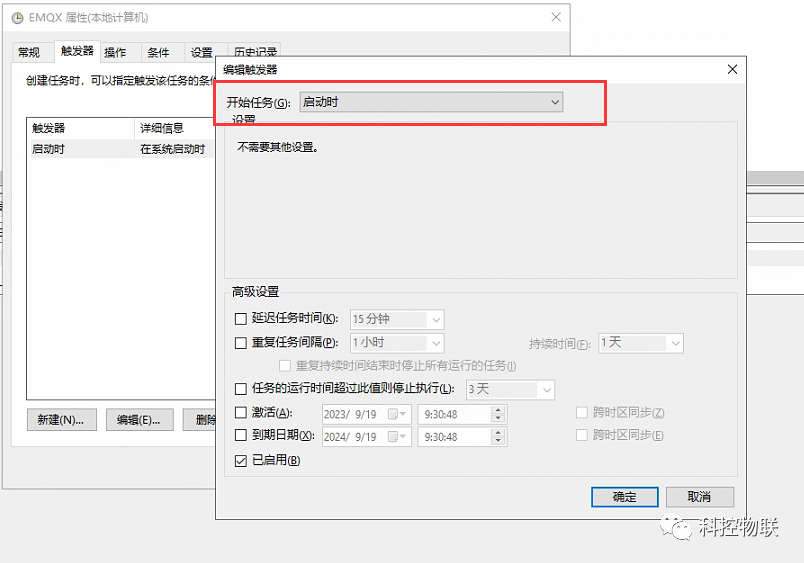Click the 触发器 column header
The image size is (804, 563).
81,128
